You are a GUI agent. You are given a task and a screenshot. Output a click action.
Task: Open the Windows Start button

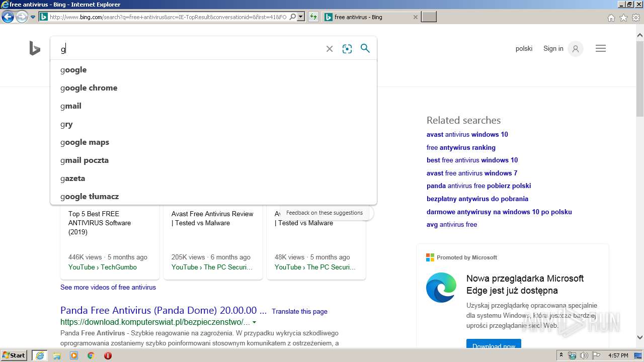pos(14,355)
